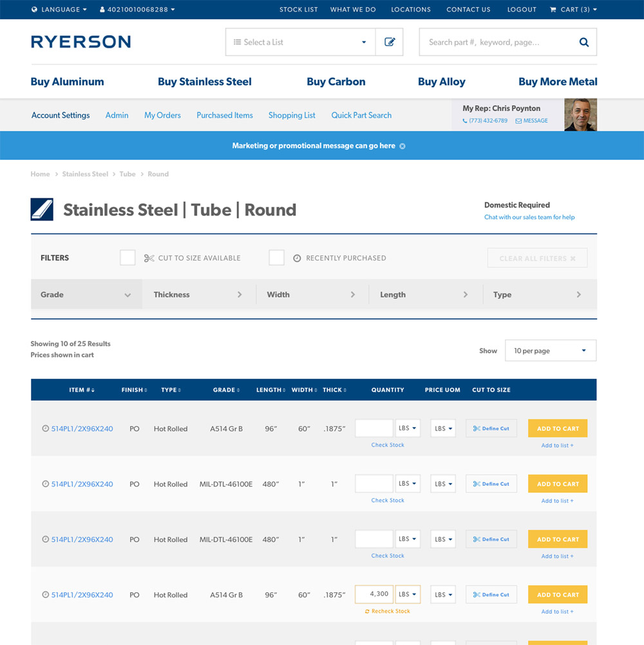Click the user account icon in top bar
The height and width of the screenshot is (645, 644).
(102, 10)
